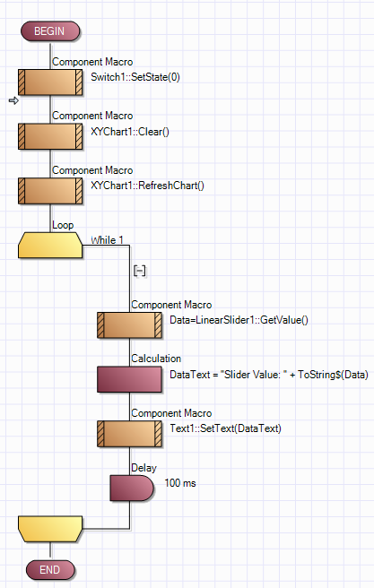Image resolution: width=374 pixels, height=588 pixels.
Task: Select the BEGIN terminator block
Action: pos(50,31)
